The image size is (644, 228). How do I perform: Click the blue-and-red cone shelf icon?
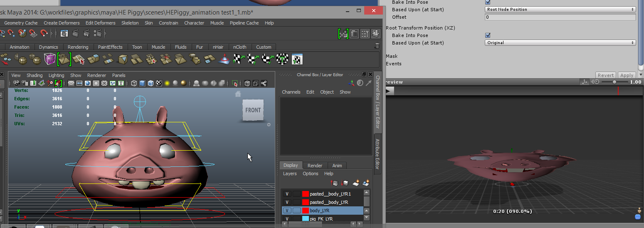(x=225, y=59)
